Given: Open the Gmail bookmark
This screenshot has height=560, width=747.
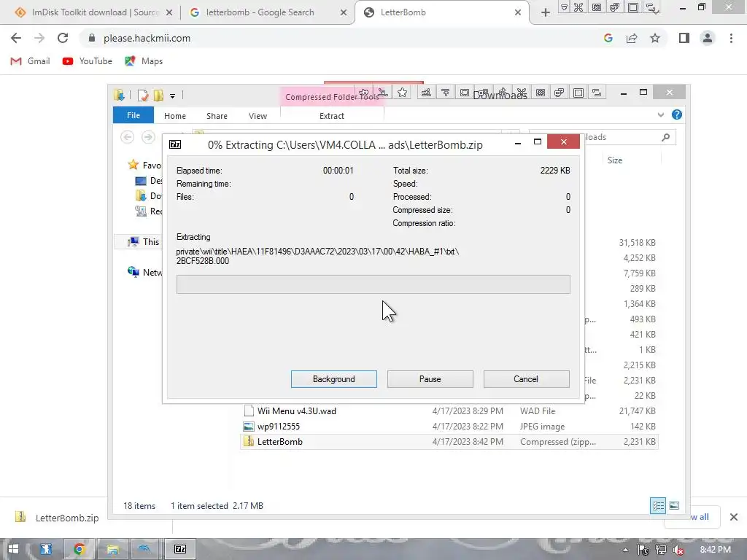Looking at the screenshot, I should pyautogui.click(x=30, y=61).
